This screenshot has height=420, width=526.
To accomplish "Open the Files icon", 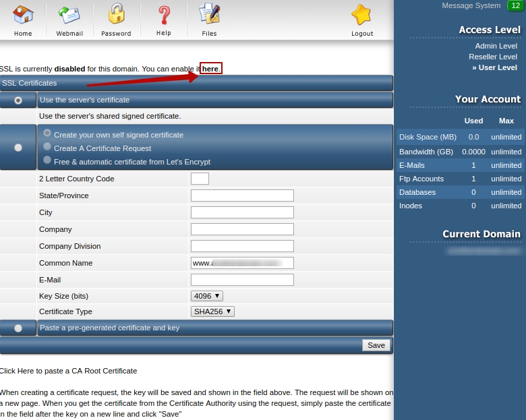I will (x=209, y=15).
